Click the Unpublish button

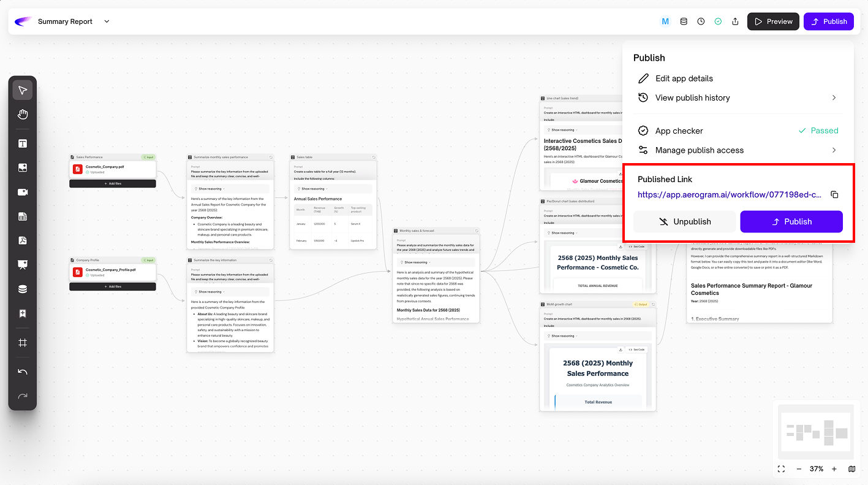pyautogui.click(x=684, y=222)
